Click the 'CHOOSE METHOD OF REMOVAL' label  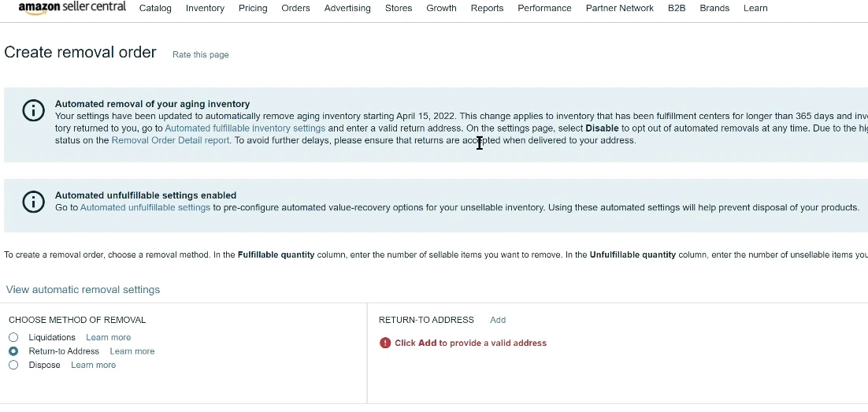(77, 320)
